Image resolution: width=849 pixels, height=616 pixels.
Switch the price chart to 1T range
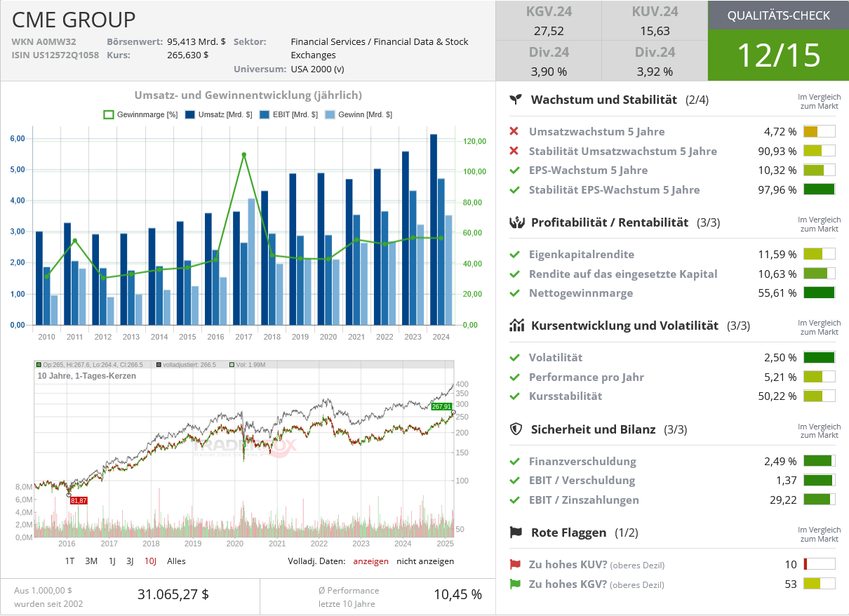(70, 561)
